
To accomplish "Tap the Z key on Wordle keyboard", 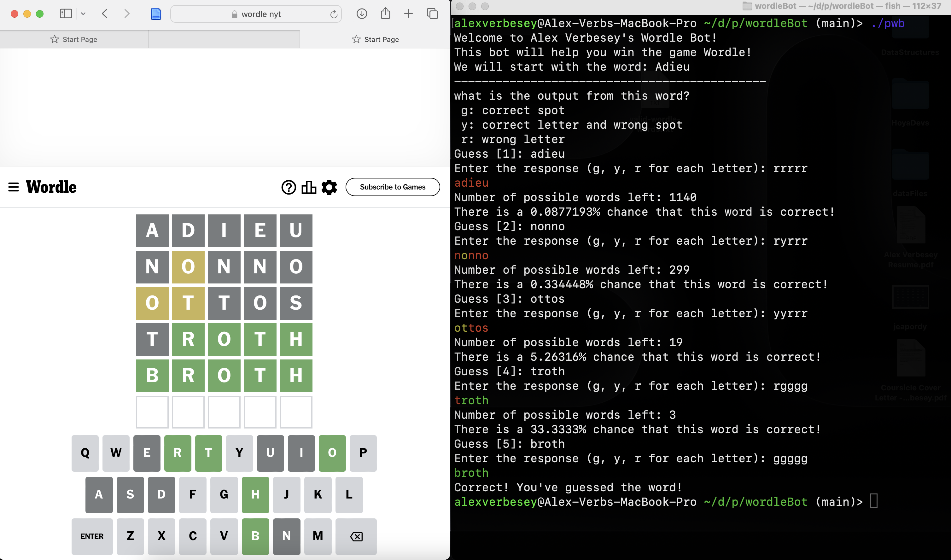I will pyautogui.click(x=130, y=536).
